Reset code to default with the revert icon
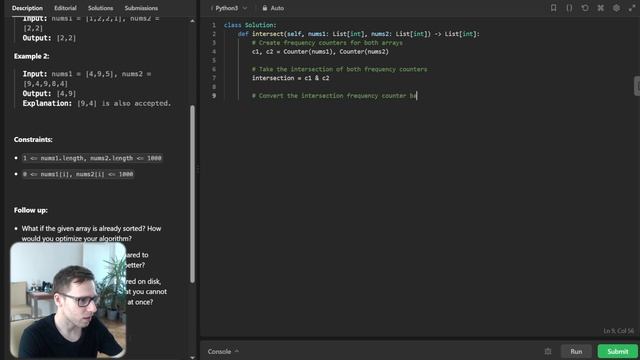Viewport: 640px width, 360px height. (x=585, y=8)
